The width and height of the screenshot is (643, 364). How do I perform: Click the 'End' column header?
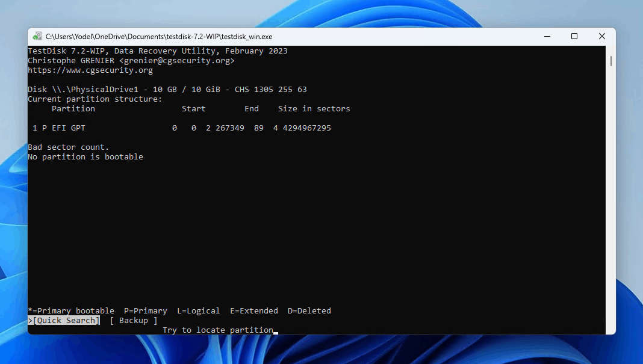[252, 109]
